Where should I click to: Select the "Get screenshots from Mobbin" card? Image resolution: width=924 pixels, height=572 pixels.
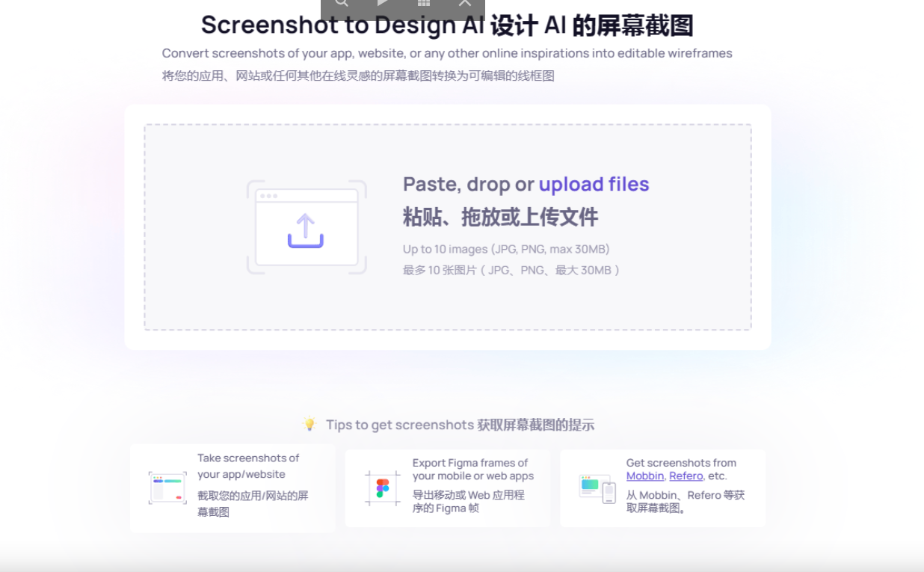pyautogui.click(x=662, y=488)
